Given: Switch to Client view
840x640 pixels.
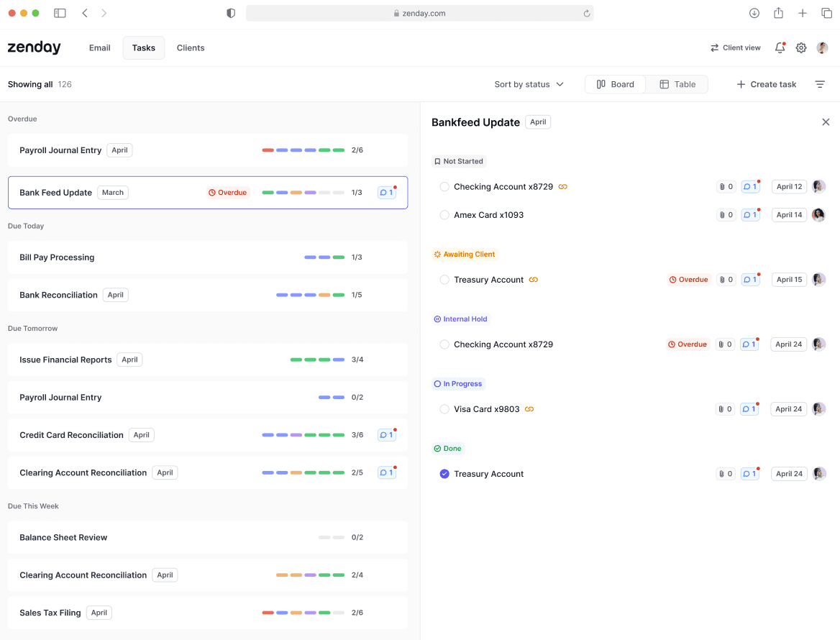Looking at the screenshot, I should [x=735, y=47].
